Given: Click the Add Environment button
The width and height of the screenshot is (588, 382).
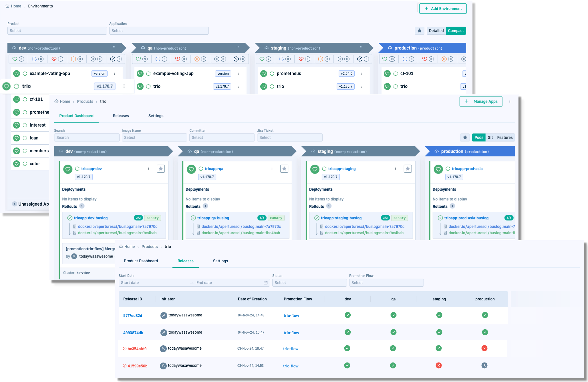Looking at the screenshot, I should click(x=443, y=9).
